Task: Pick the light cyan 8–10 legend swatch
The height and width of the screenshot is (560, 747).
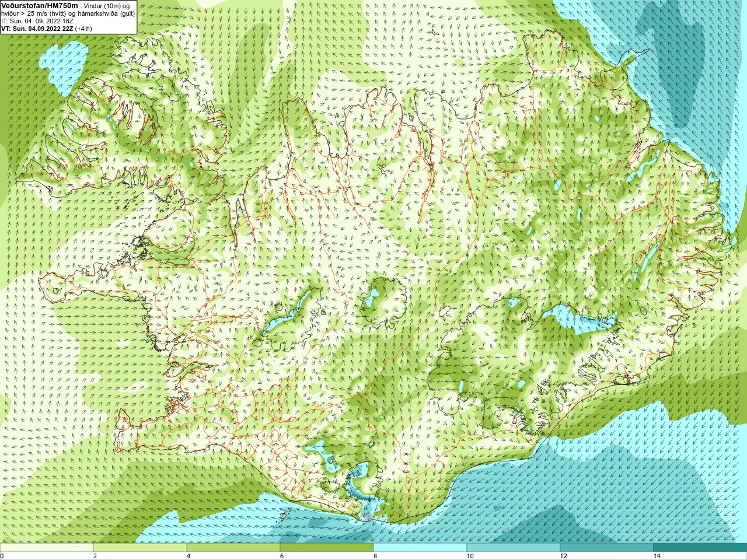Action: coord(420,548)
